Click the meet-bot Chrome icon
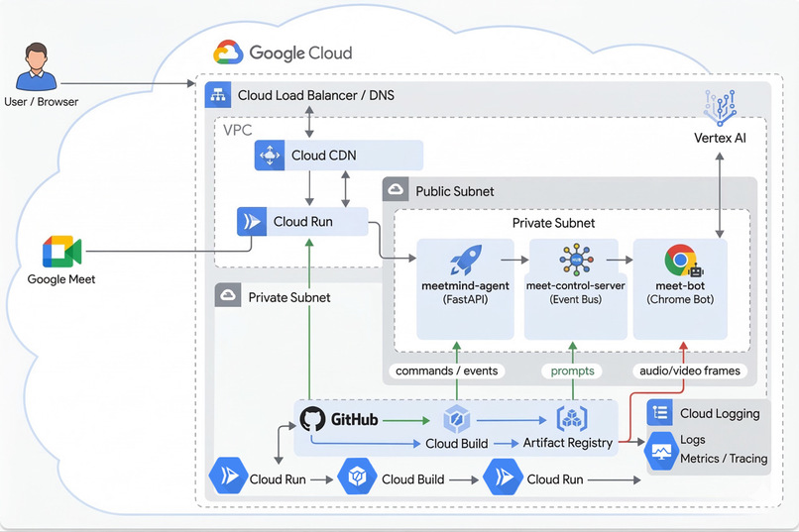799x532 pixels. 683,261
